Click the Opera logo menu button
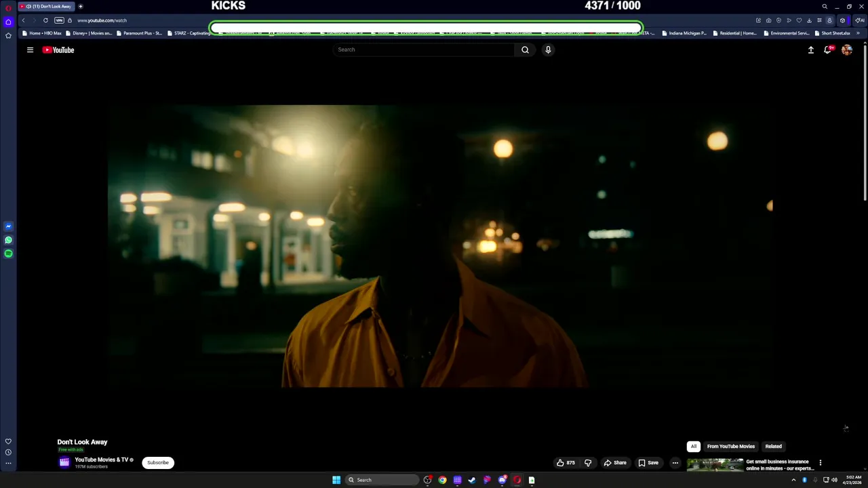The image size is (868, 488). pos(8,7)
